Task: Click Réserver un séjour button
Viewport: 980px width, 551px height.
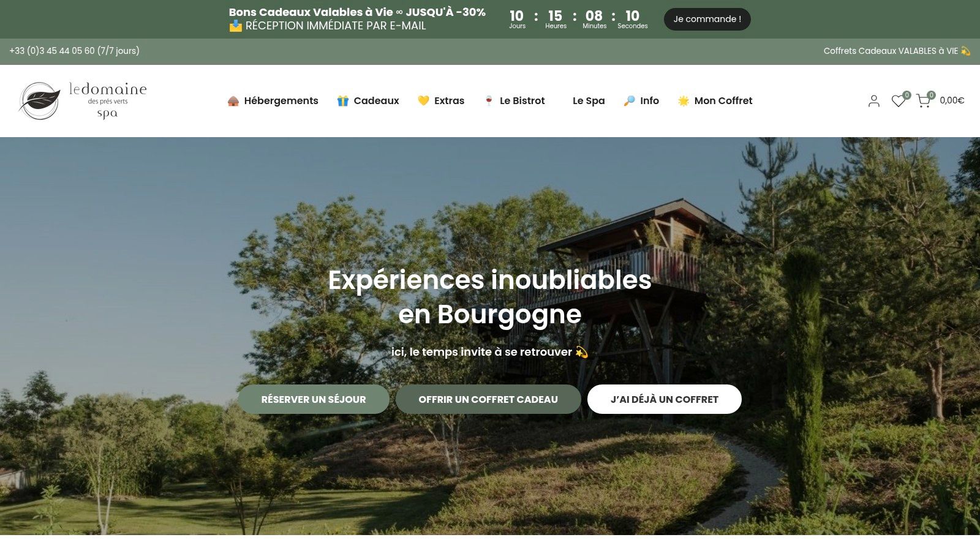Action: [x=314, y=399]
